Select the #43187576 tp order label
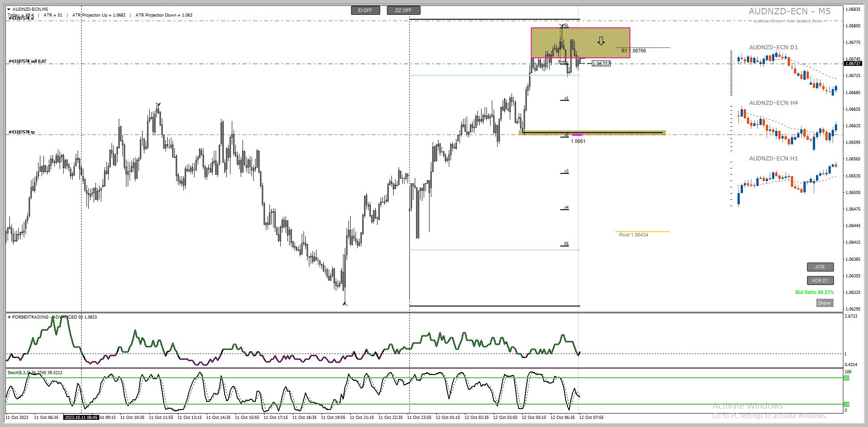The width and height of the screenshot is (868, 427). (22, 132)
